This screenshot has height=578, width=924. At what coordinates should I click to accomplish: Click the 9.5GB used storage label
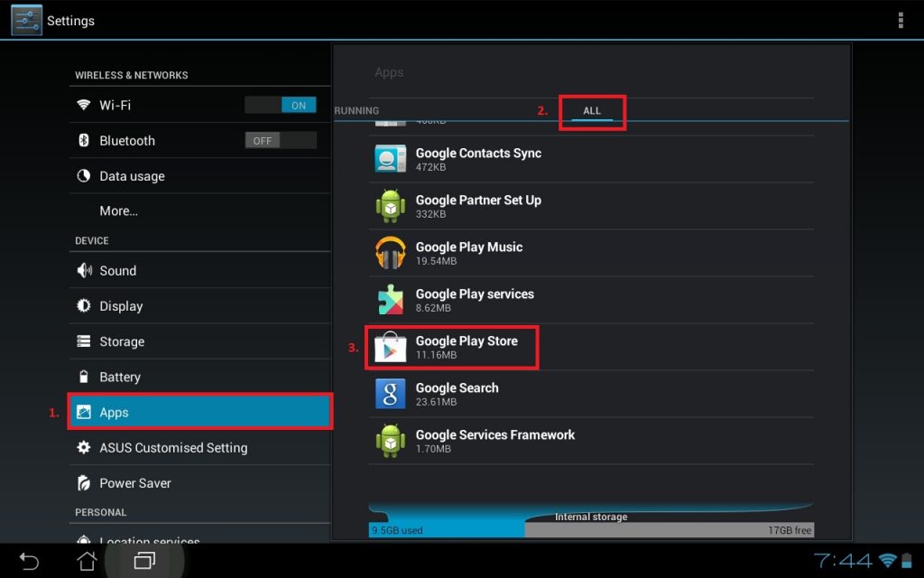click(397, 530)
